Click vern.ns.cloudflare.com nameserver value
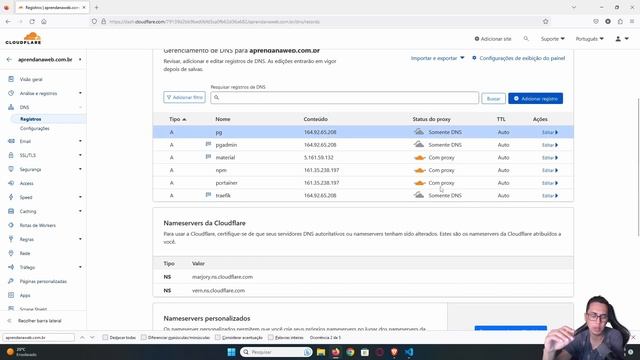This screenshot has width=640, height=360. [218, 291]
